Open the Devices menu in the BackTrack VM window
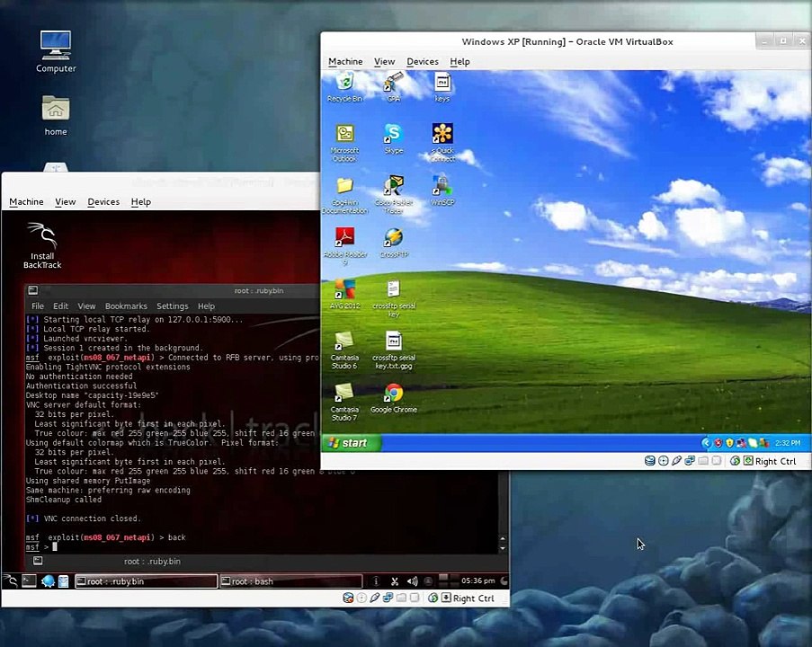Viewport: 812px width, 647px height. click(103, 202)
